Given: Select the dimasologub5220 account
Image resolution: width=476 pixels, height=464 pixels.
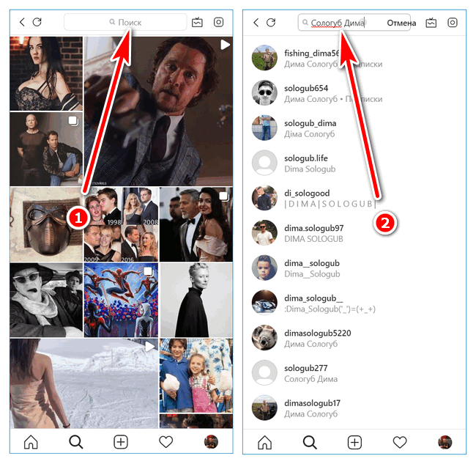Looking at the screenshot, I should [x=354, y=338].
